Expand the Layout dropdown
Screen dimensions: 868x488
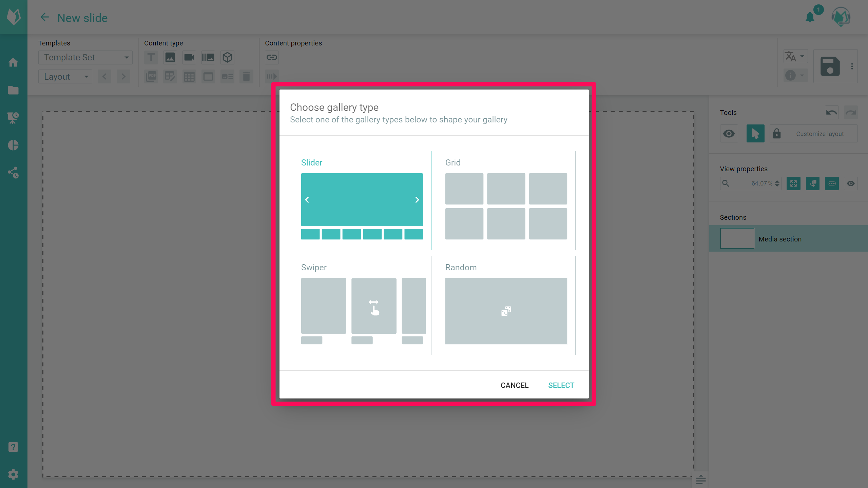point(65,77)
